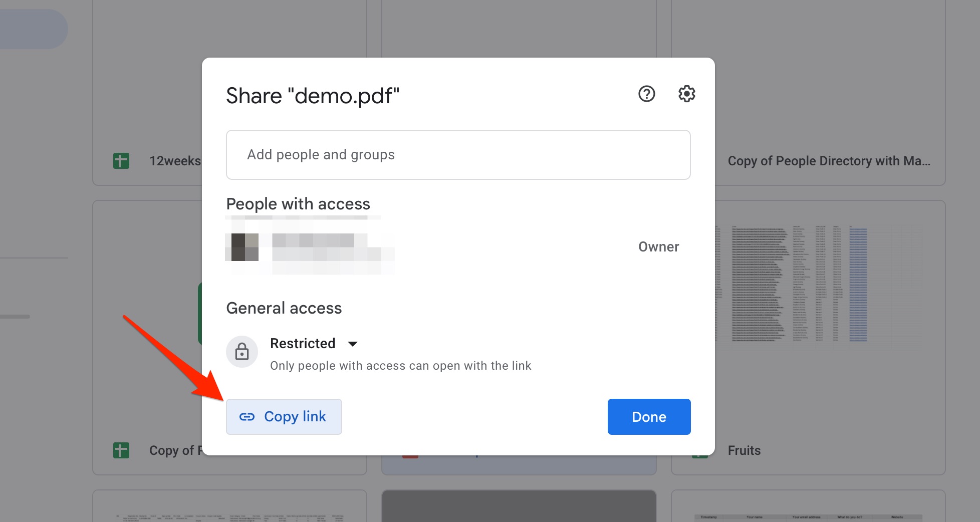Viewport: 980px width, 522px height.
Task: Click the help question mark icon
Action: [646, 94]
